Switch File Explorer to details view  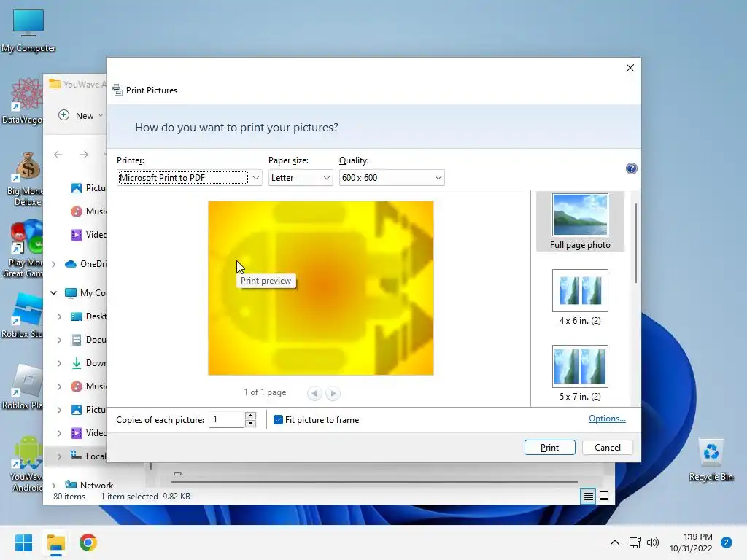(x=589, y=496)
